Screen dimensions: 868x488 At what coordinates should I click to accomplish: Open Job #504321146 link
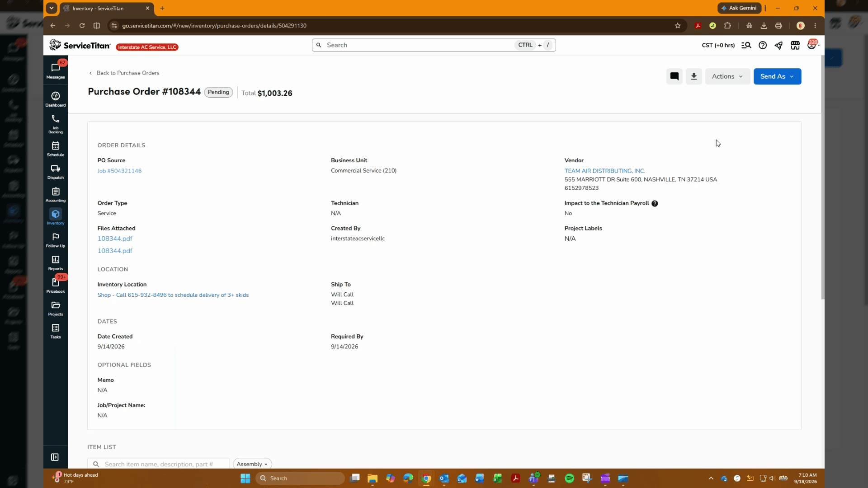[119, 171]
